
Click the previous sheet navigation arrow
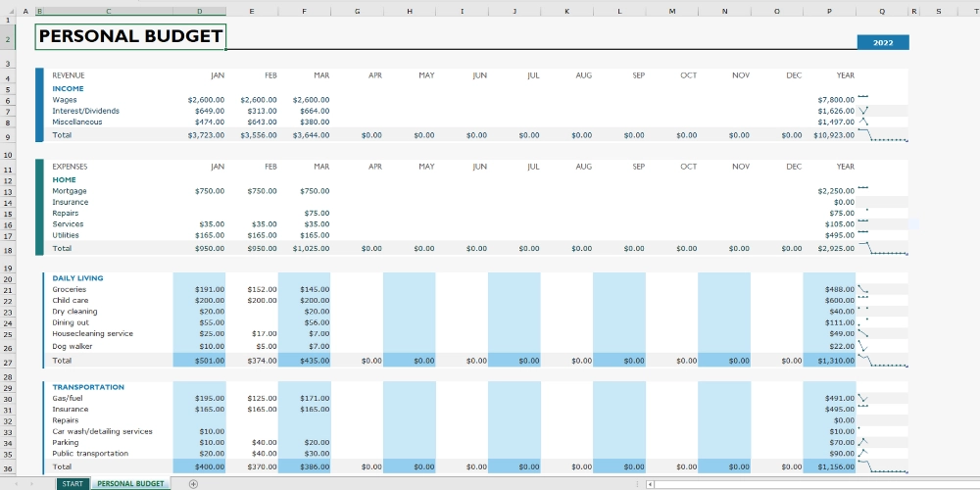tap(18, 484)
